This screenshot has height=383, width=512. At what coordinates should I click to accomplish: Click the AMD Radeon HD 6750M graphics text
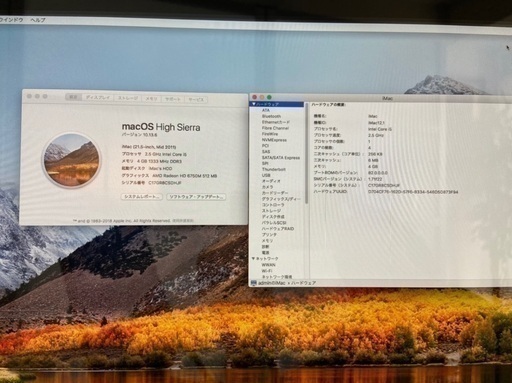pyautogui.click(x=185, y=176)
